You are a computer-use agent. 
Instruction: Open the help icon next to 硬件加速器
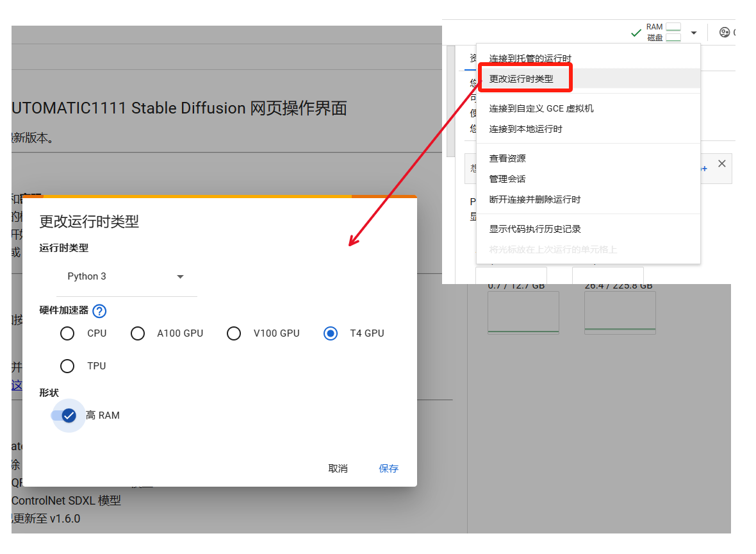pyautogui.click(x=99, y=311)
